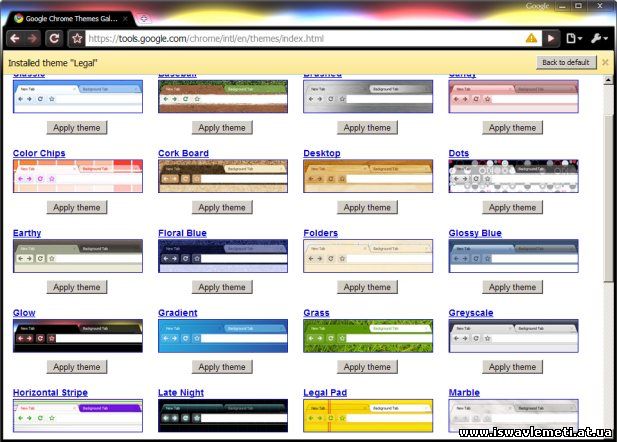Click the Desktop preview thumbnail
The width and height of the screenshot is (617, 442).
tap(368, 176)
